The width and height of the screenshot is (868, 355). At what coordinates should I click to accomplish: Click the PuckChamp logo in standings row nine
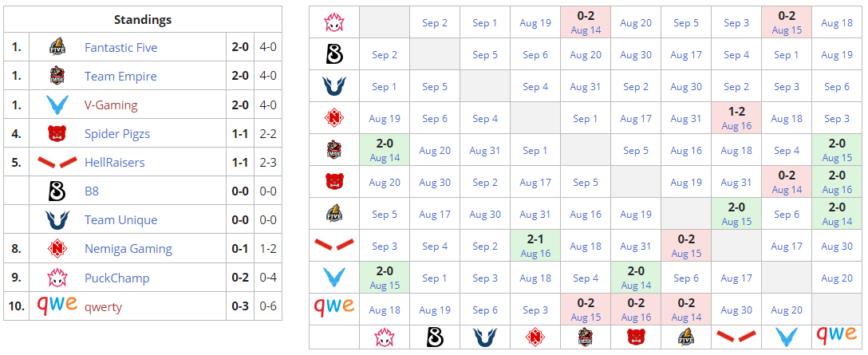57,278
